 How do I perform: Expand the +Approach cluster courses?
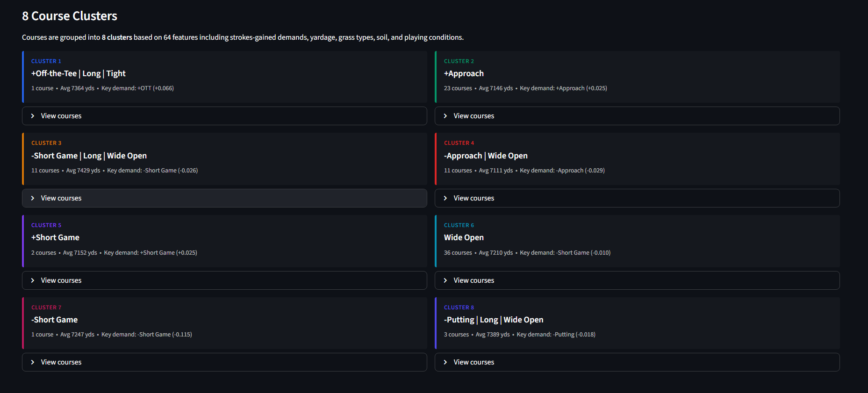473,116
